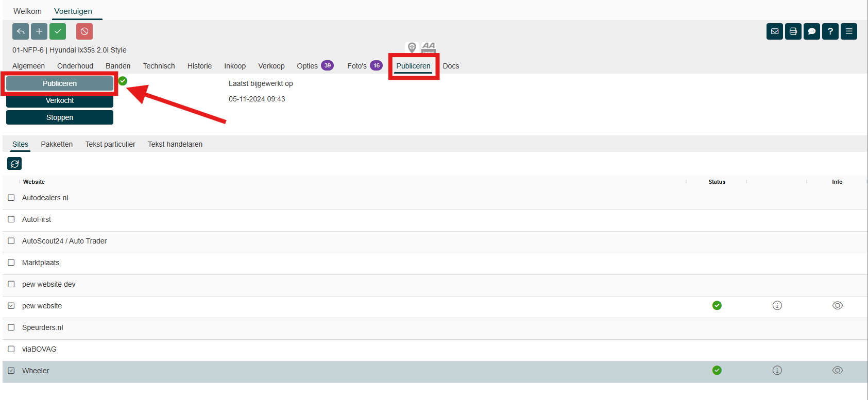The image size is (868, 400).
Task: View the Wheeler listing eye icon
Action: pos(837,371)
